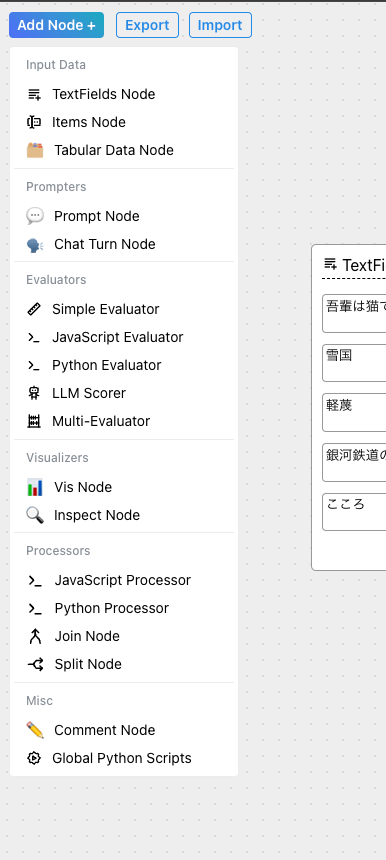The width and height of the screenshot is (386, 860).
Task: Add a Vis Node from menu
Action: (124, 487)
